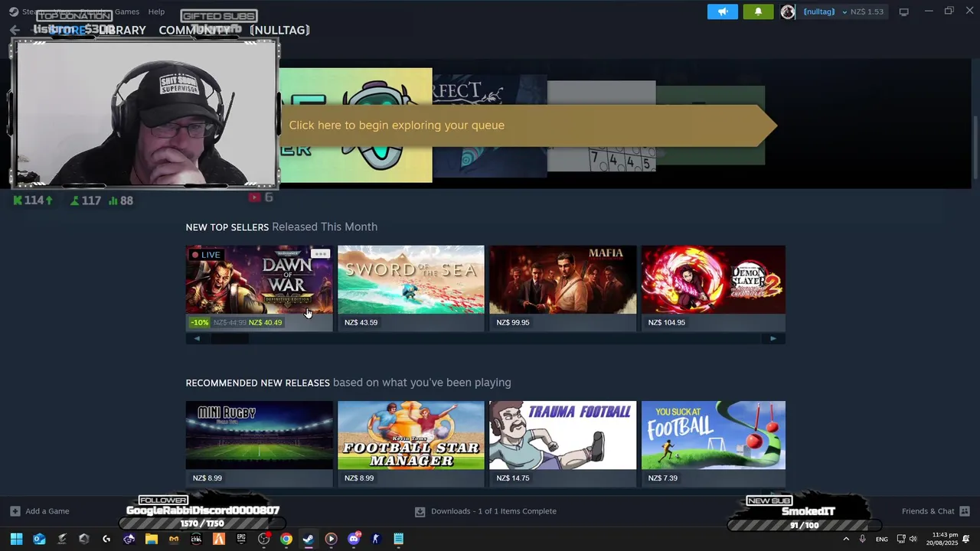Open the Help menu
Screen dimensions: 980x551
click(x=156, y=11)
